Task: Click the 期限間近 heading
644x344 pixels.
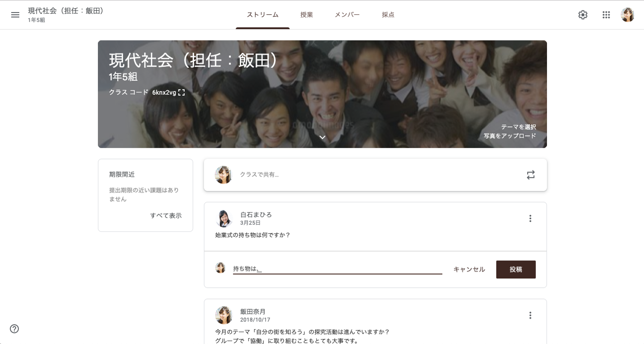Action: (x=122, y=175)
